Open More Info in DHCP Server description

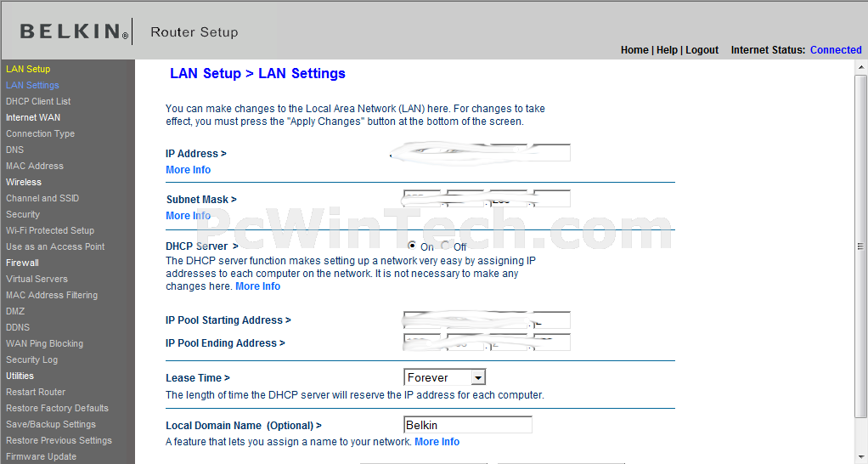click(x=258, y=286)
